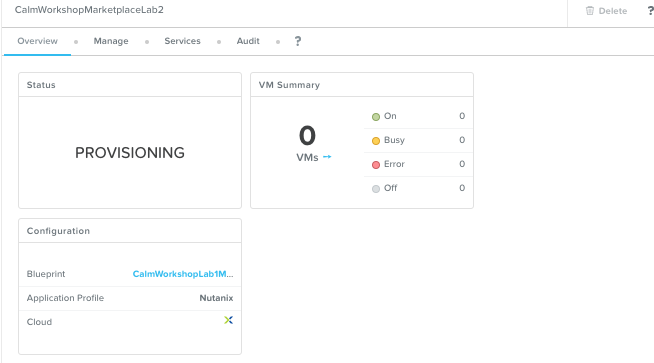This screenshot has height=363, width=654.
Task: Click the On row label
Action: point(390,116)
